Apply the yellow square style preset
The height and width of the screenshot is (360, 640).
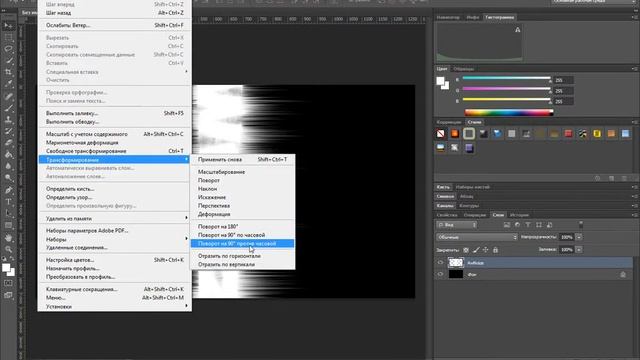pyautogui.click(x=597, y=133)
